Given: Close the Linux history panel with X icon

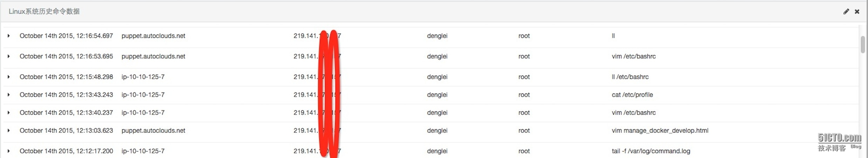Looking at the screenshot, I should point(857,12).
